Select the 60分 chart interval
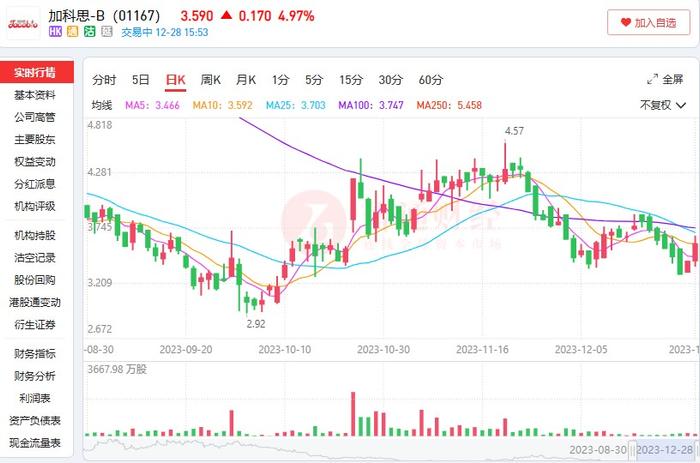 click(431, 80)
